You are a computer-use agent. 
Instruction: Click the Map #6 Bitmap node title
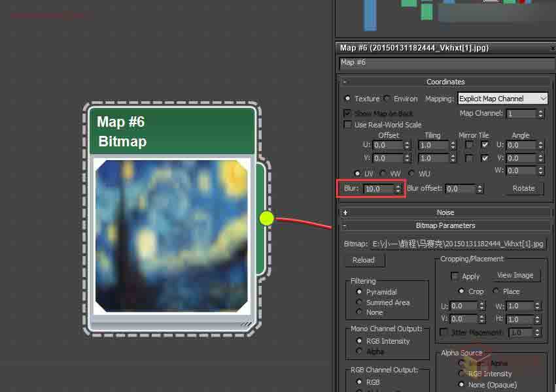172,131
